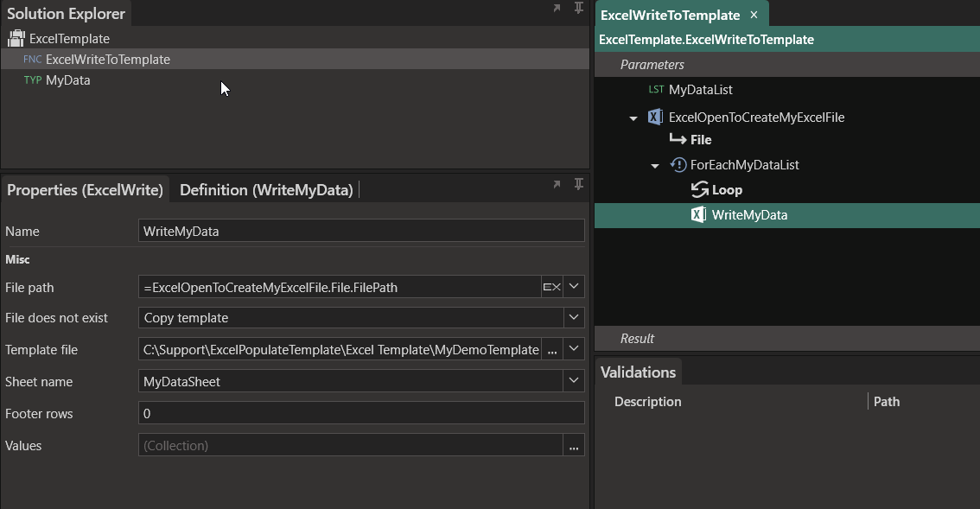
Task: Select the Loop node icon
Action: (x=699, y=190)
